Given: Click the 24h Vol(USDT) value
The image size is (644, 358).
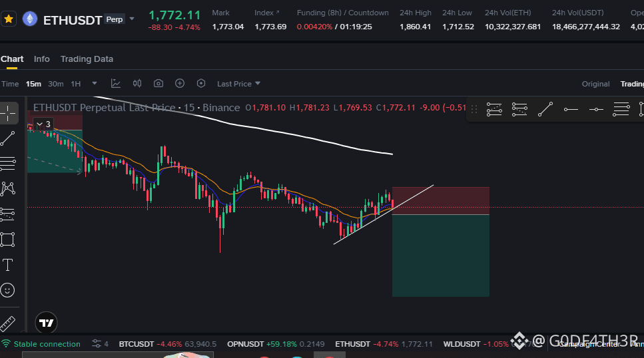Looking at the screenshot, I should click(x=585, y=27).
